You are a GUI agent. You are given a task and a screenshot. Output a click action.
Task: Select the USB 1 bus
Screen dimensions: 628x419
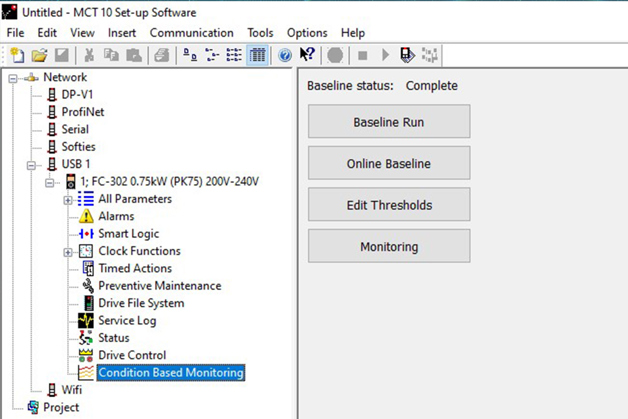point(76,164)
